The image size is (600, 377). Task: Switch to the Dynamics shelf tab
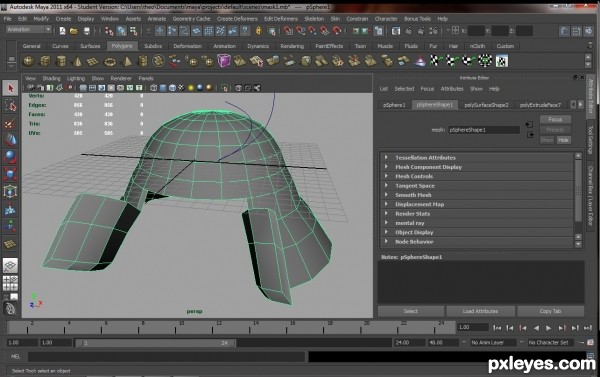pyautogui.click(x=258, y=46)
